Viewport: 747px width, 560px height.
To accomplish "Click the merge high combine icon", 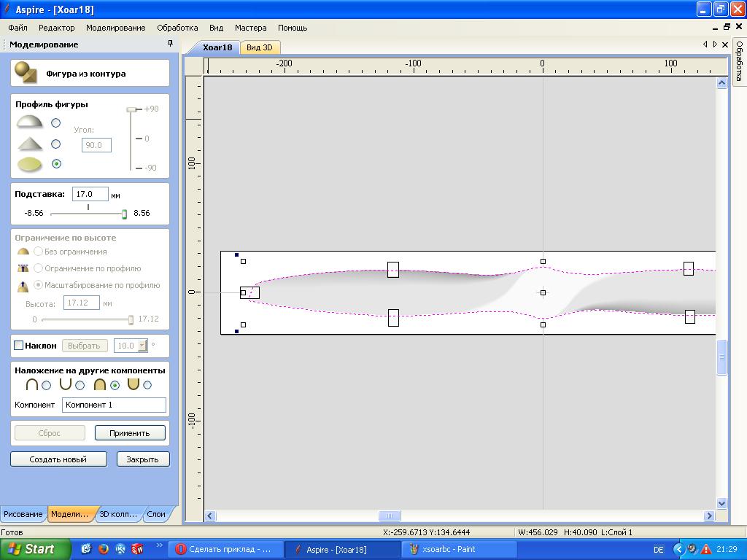I will click(99, 384).
